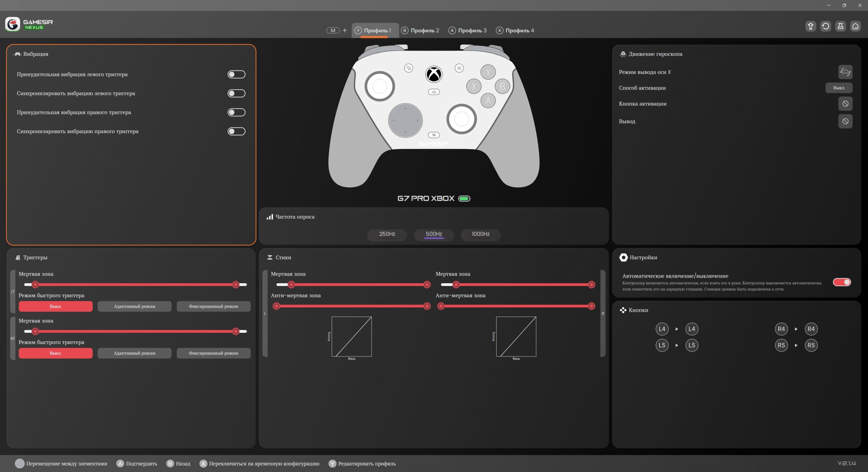Open the left stick response curve graph
The image size is (868, 472).
click(x=352, y=337)
